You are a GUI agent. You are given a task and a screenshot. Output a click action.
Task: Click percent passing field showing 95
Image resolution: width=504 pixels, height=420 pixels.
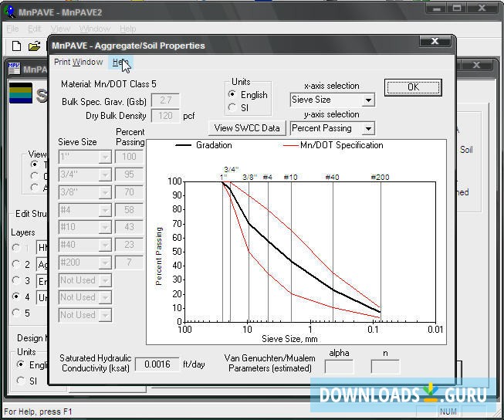coord(129,174)
